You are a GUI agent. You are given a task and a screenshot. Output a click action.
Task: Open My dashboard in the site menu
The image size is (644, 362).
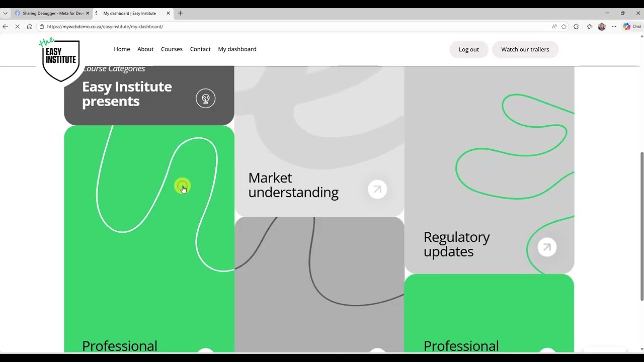[237, 49]
